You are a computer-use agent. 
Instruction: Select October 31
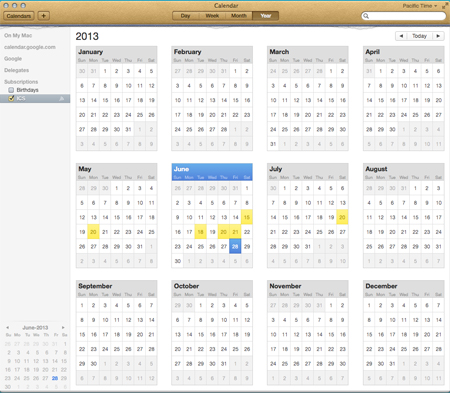(x=224, y=364)
